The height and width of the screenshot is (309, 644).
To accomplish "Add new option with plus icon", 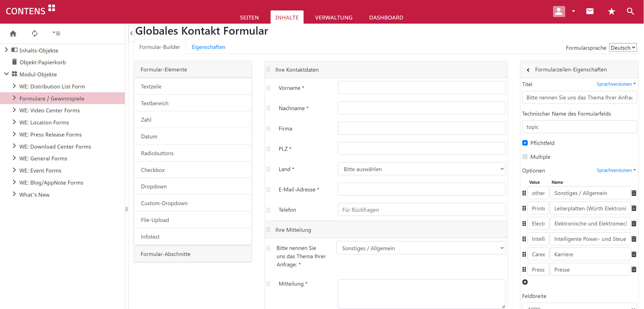I will coord(525,282).
